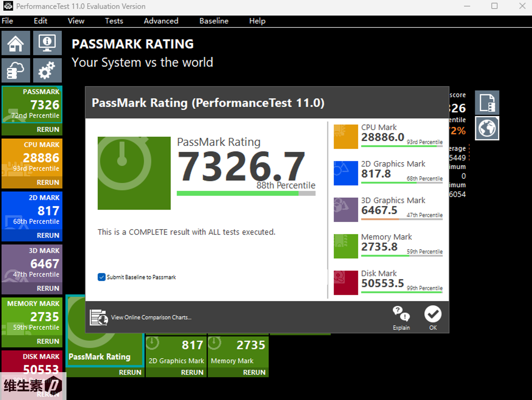The width and height of the screenshot is (532, 400).
Task: Click the Explain question mark icon
Action: click(401, 314)
